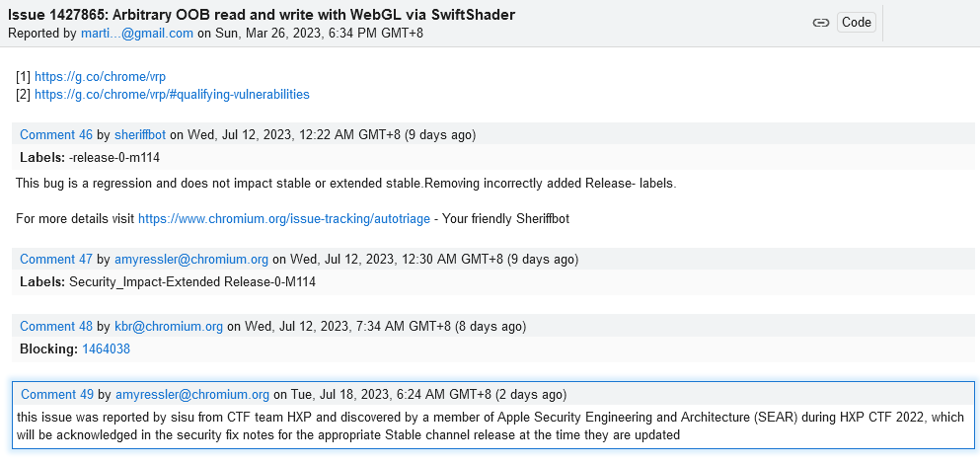
Task: Open the reporter marti...@gmail.com profile link
Action: (x=137, y=34)
